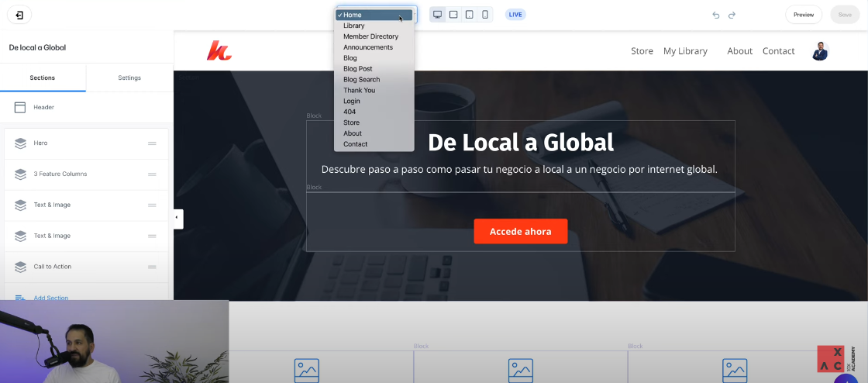Click the Call to Action drag handle

coord(152,267)
